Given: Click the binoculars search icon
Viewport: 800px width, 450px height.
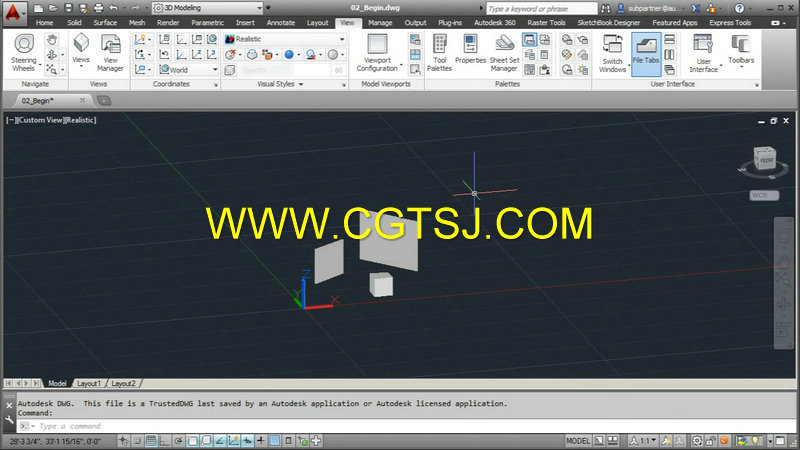Looking at the screenshot, I should point(606,8).
